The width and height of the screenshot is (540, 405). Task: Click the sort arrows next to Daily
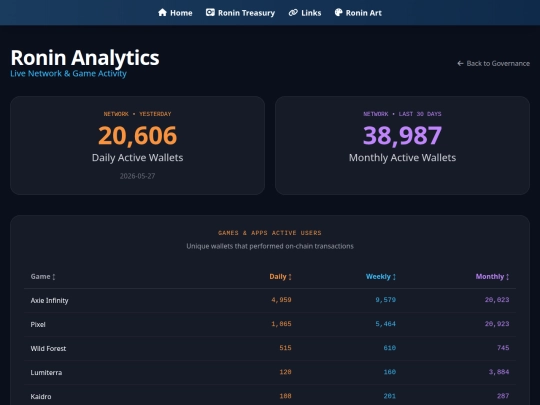[x=290, y=277]
